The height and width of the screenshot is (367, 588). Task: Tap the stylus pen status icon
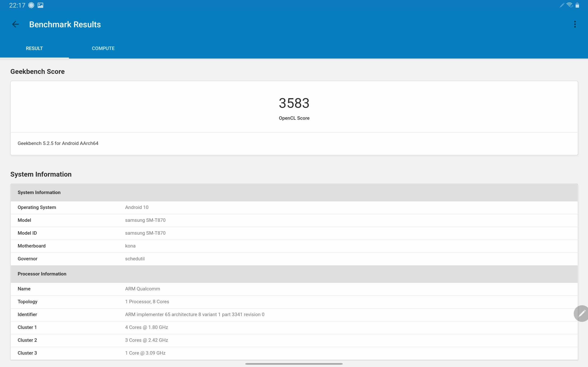[x=562, y=5]
